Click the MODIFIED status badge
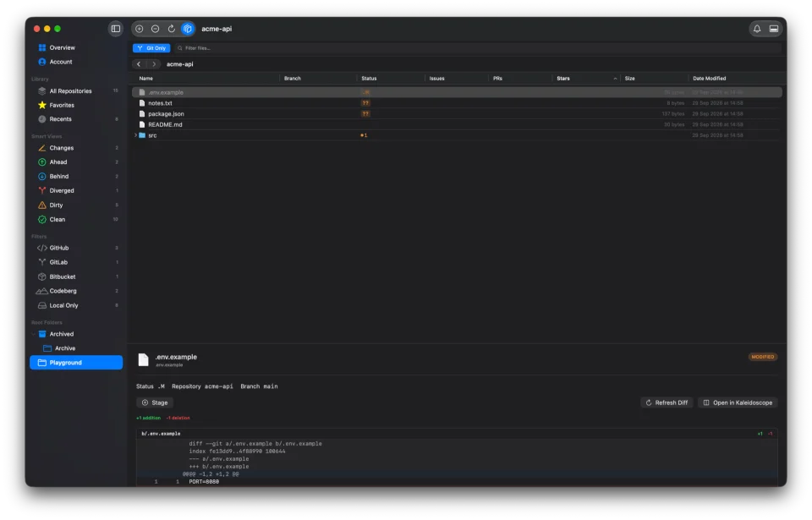812x520 pixels. click(x=762, y=357)
